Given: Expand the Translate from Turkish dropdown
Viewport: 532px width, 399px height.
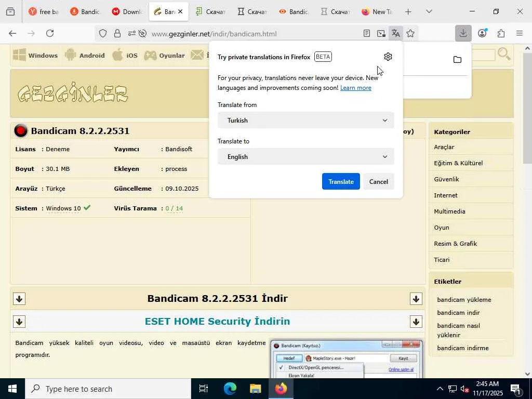Looking at the screenshot, I should tap(305, 120).
